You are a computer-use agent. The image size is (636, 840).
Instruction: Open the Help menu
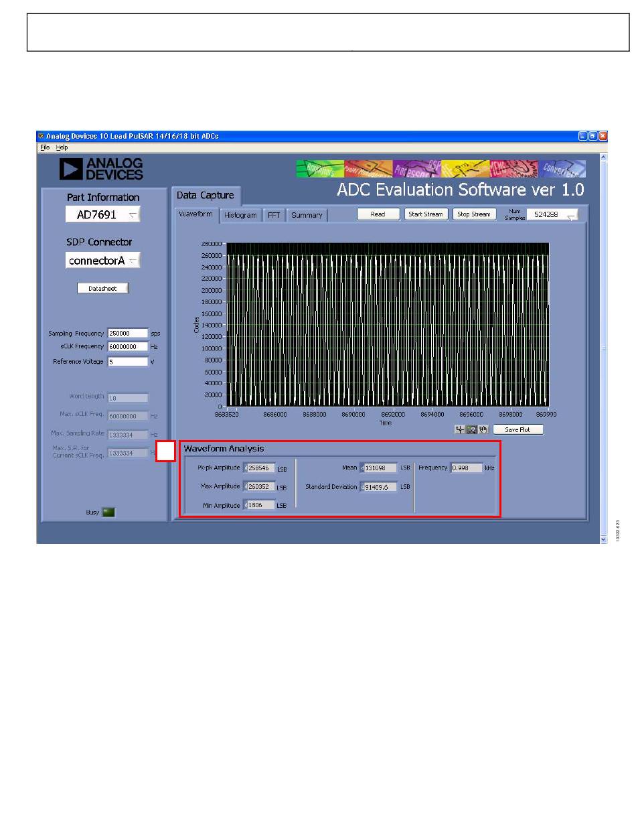62,147
